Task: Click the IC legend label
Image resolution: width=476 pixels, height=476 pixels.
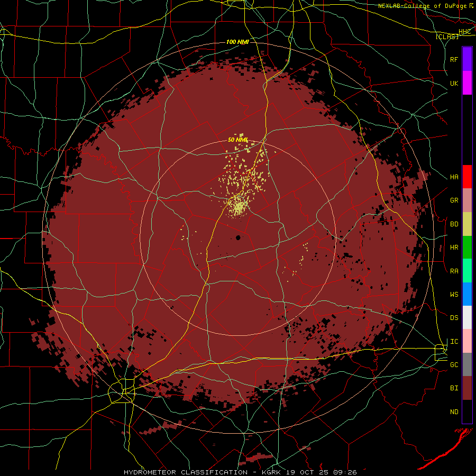Action: tap(454, 342)
